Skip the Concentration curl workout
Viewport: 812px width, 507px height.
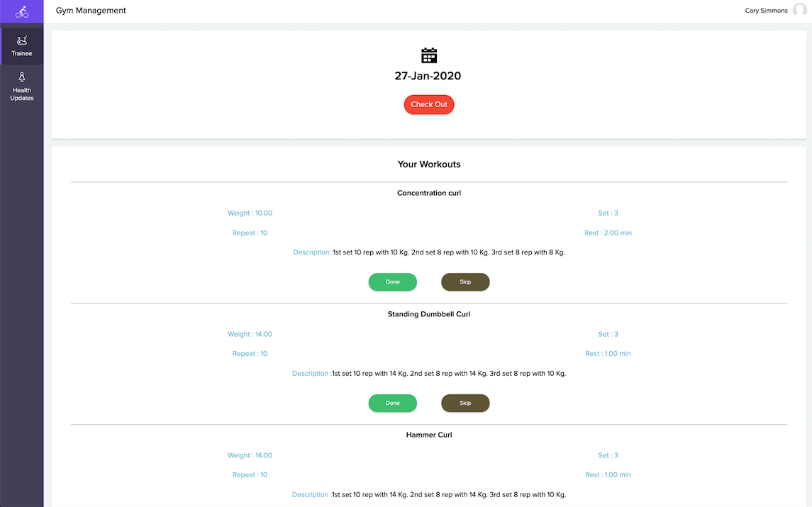465,282
